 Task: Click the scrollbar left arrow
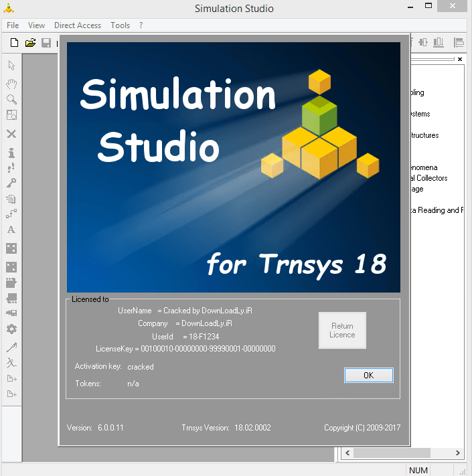347,453
